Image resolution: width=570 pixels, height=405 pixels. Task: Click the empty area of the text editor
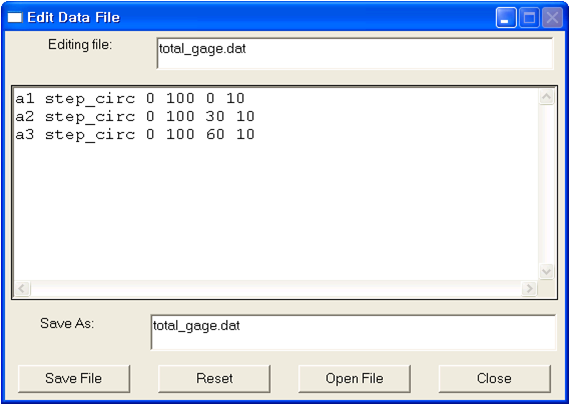point(276,211)
